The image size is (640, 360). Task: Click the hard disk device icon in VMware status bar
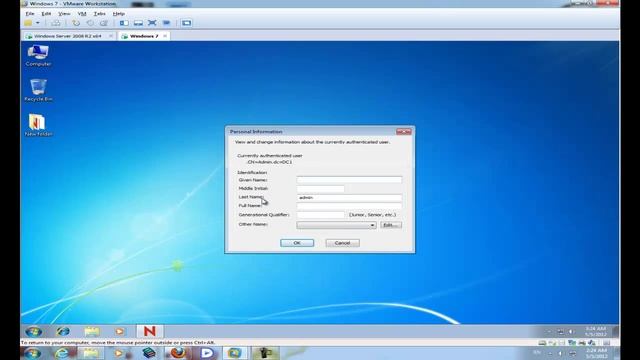pos(542,343)
